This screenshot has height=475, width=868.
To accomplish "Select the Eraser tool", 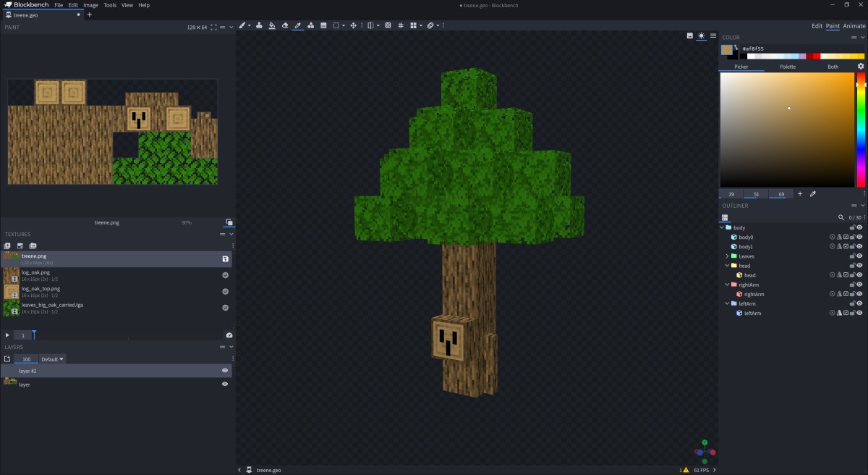I will [x=285, y=25].
